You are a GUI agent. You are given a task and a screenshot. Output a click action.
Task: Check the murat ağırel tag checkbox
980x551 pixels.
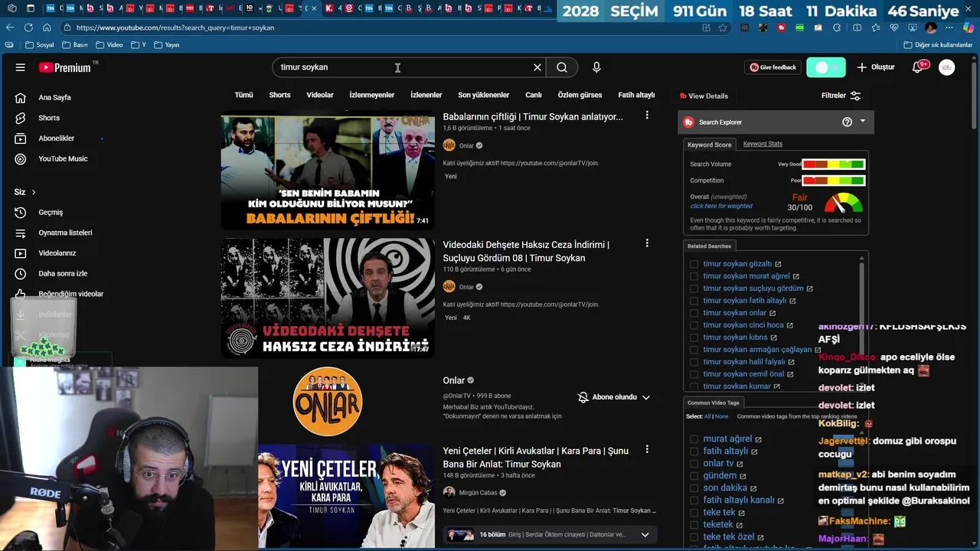pyautogui.click(x=694, y=439)
